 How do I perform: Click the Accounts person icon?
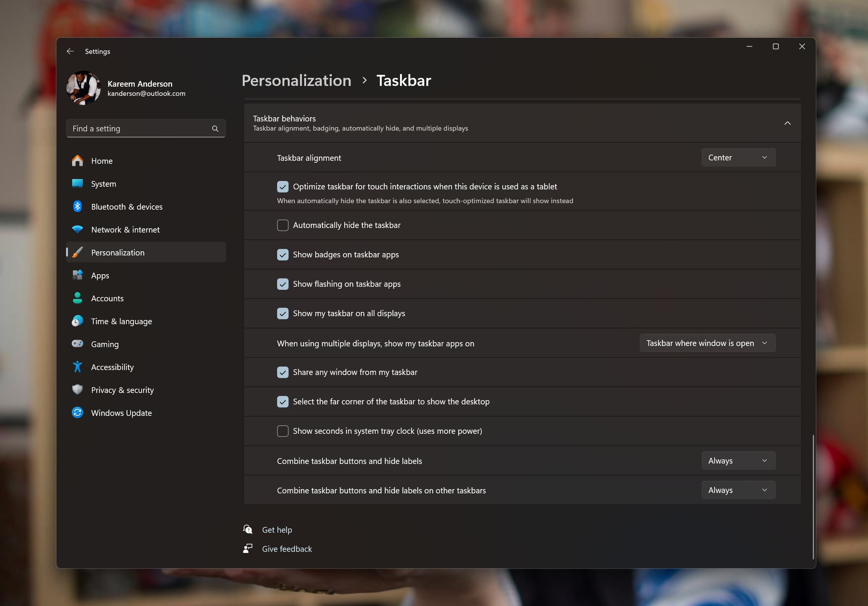[77, 298]
